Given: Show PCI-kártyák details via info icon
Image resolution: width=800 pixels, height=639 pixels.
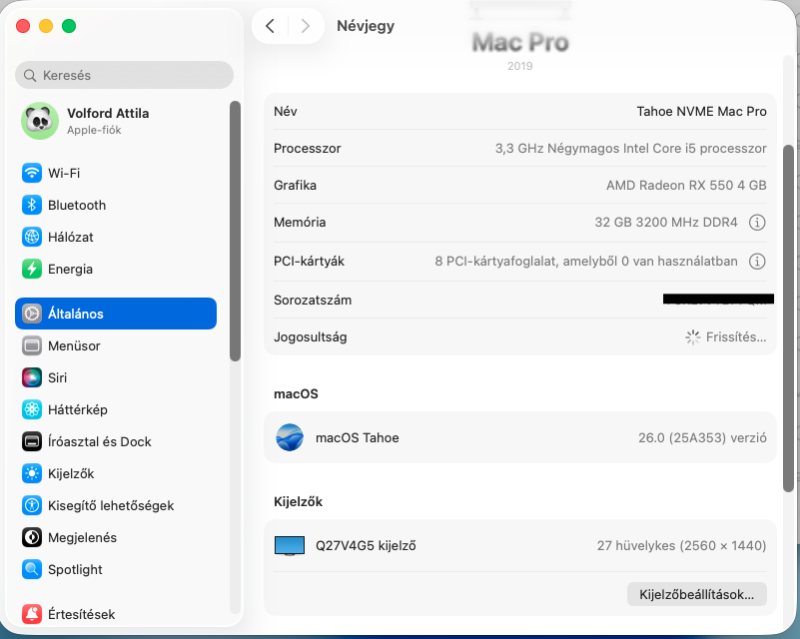Looking at the screenshot, I should [x=757, y=261].
